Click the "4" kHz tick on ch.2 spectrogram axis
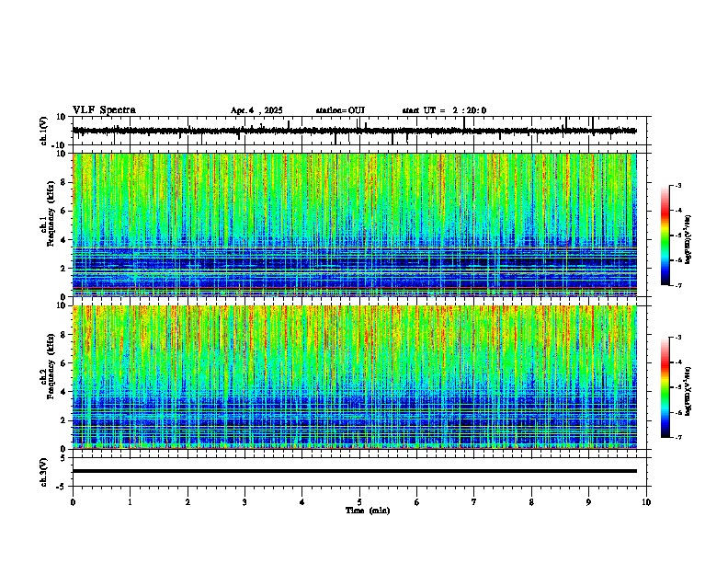Viewport: 728px width, 563px height. point(63,392)
